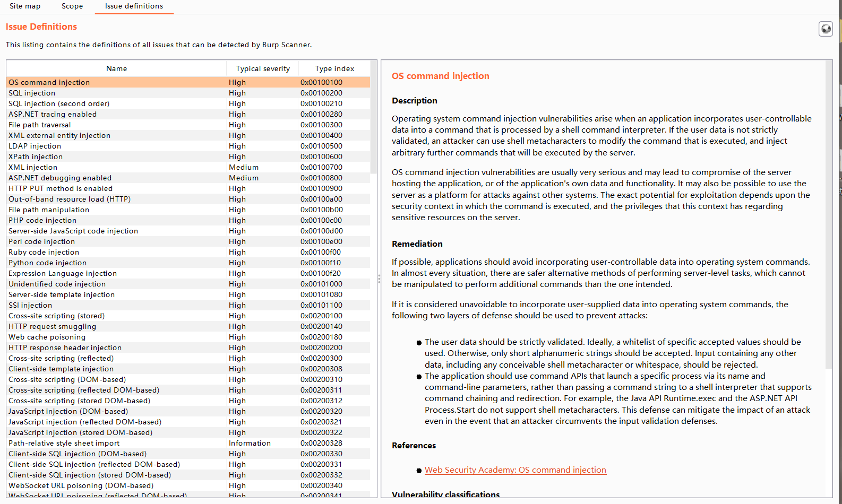The width and height of the screenshot is (842, 504).
Task: Sort by Type index column header
Action: click(334, 68)
